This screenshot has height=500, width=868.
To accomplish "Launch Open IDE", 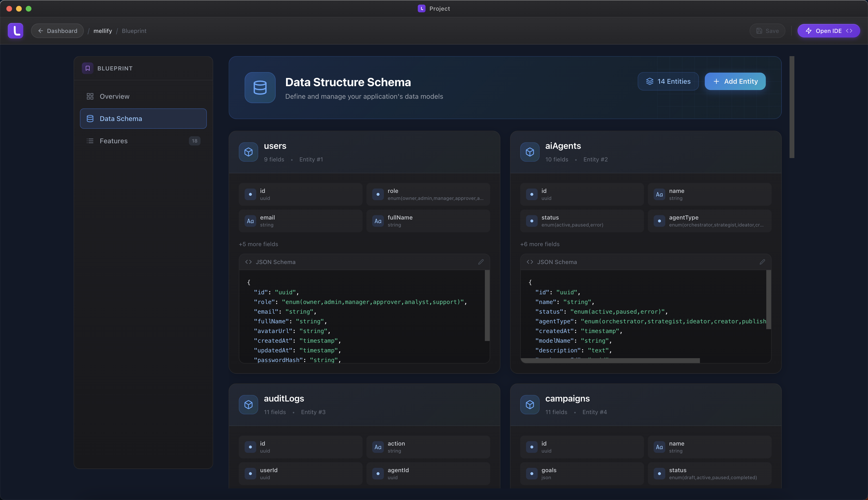I will coord(829,31).
